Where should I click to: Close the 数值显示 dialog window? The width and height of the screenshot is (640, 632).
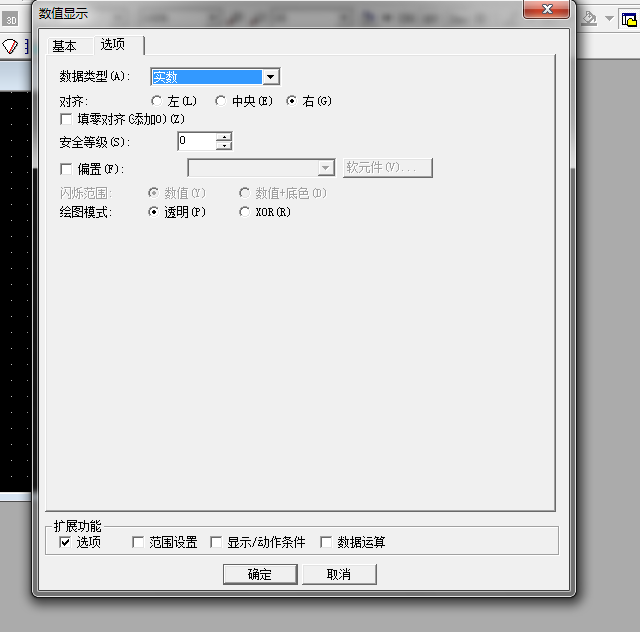tap(548, 9)
